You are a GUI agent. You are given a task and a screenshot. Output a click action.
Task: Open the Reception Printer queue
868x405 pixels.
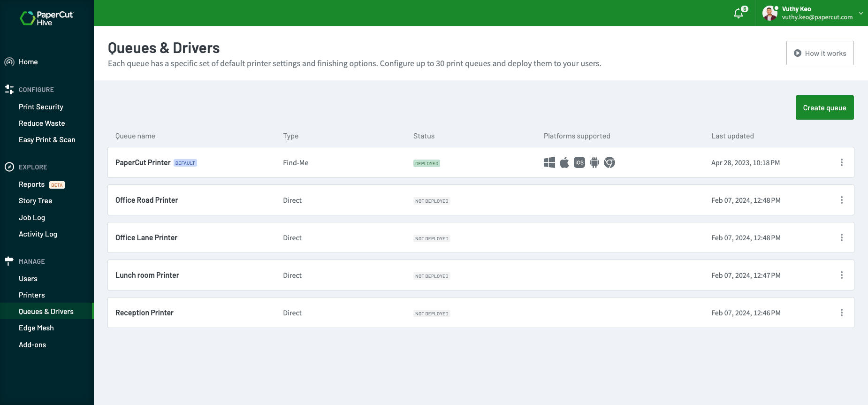pos(145,313)
